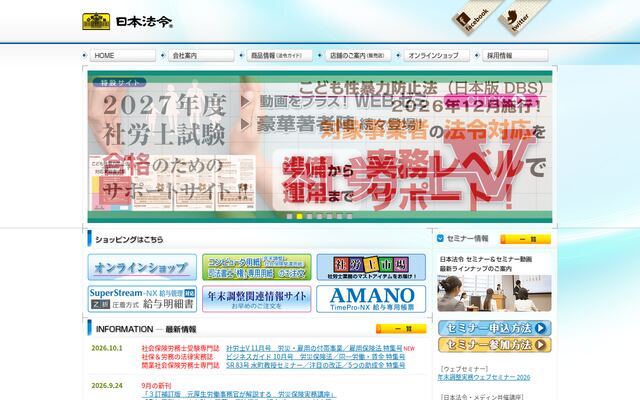Click the ショッピングはこちら heading

tap(129, 240)
